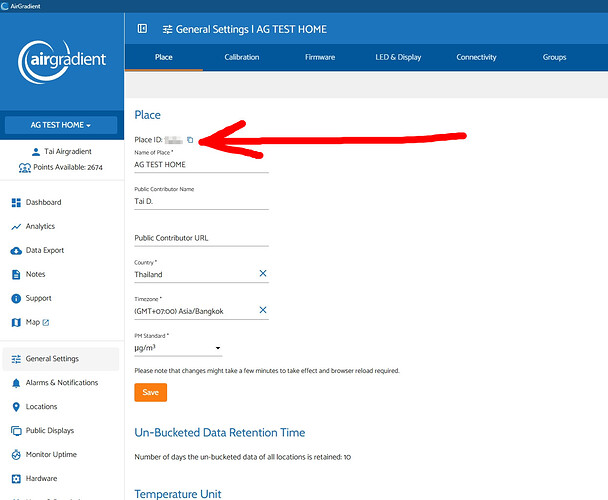Click the Dashboard grid icon
The image size is (608, 500).
click(16, 203)
